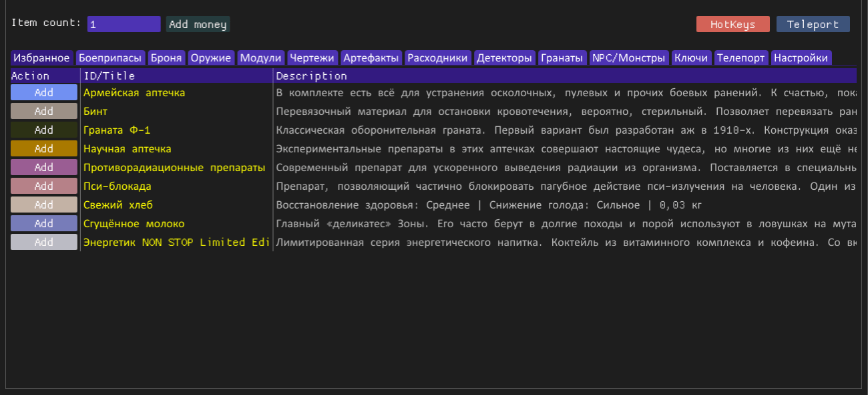Select Энергетик NON STOP Limited title

pos(177,242)
